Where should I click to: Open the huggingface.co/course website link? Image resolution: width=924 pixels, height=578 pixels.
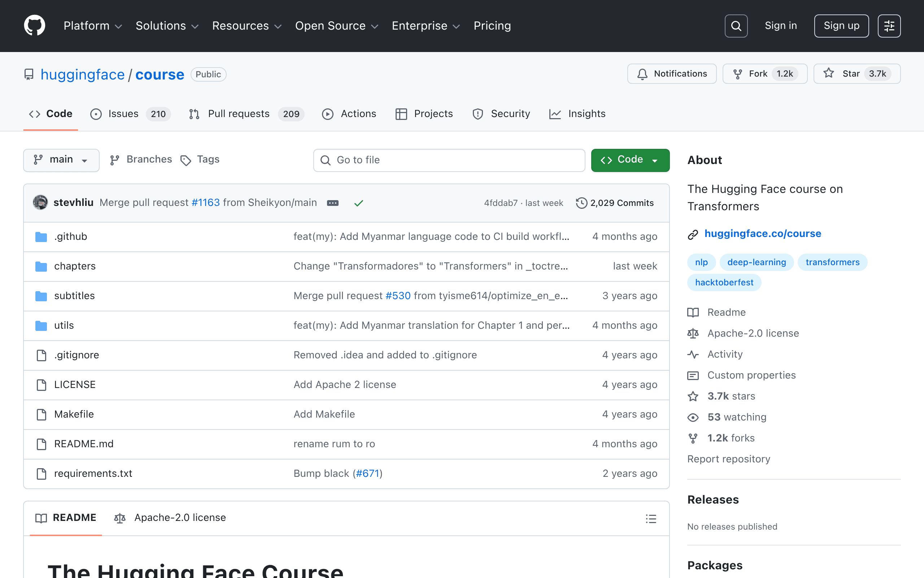(763, 234)
